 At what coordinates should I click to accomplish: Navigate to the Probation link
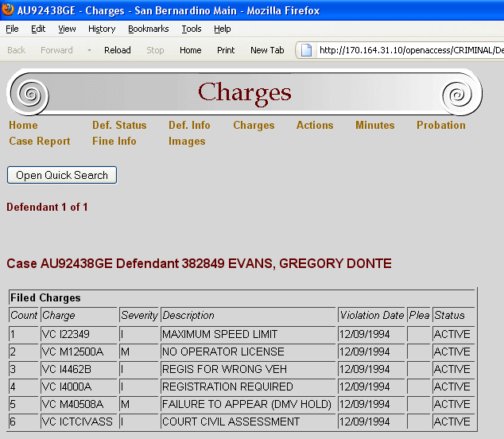coord(440,125)
